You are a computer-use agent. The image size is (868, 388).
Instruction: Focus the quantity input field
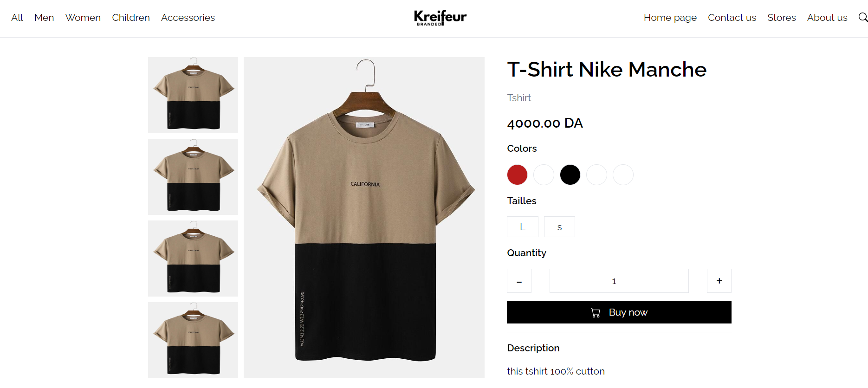[x=619, y=281]
